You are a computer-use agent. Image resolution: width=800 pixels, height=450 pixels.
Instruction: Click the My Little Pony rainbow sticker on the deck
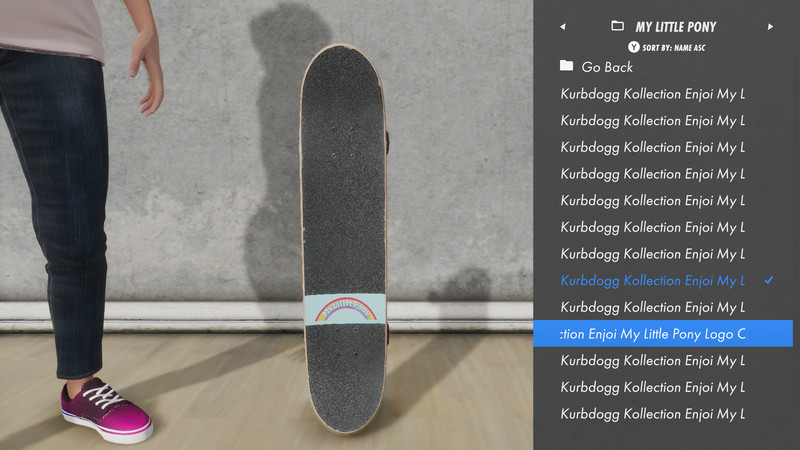(345, 309)
